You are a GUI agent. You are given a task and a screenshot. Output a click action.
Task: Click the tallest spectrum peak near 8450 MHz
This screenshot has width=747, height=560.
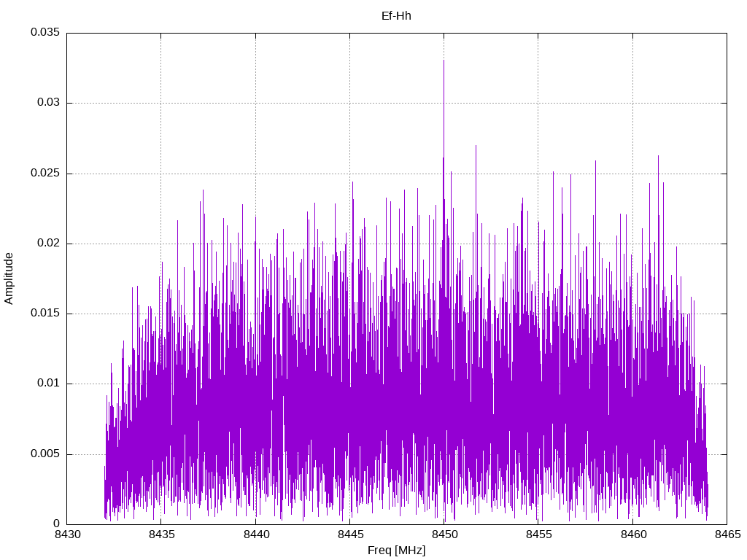click(x=444, y=61)
